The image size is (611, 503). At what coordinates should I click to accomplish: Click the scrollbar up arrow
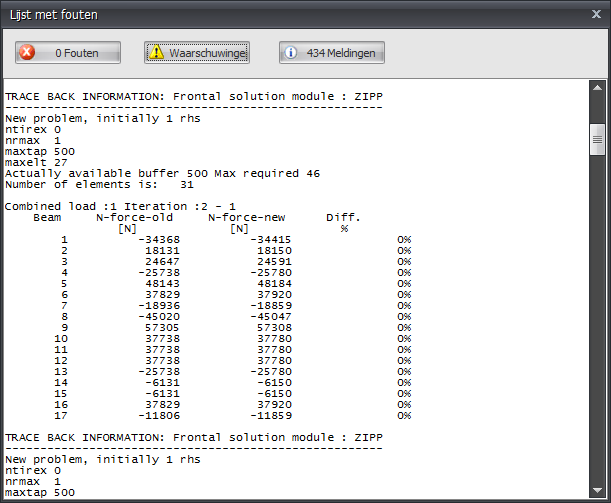point(597,88)
